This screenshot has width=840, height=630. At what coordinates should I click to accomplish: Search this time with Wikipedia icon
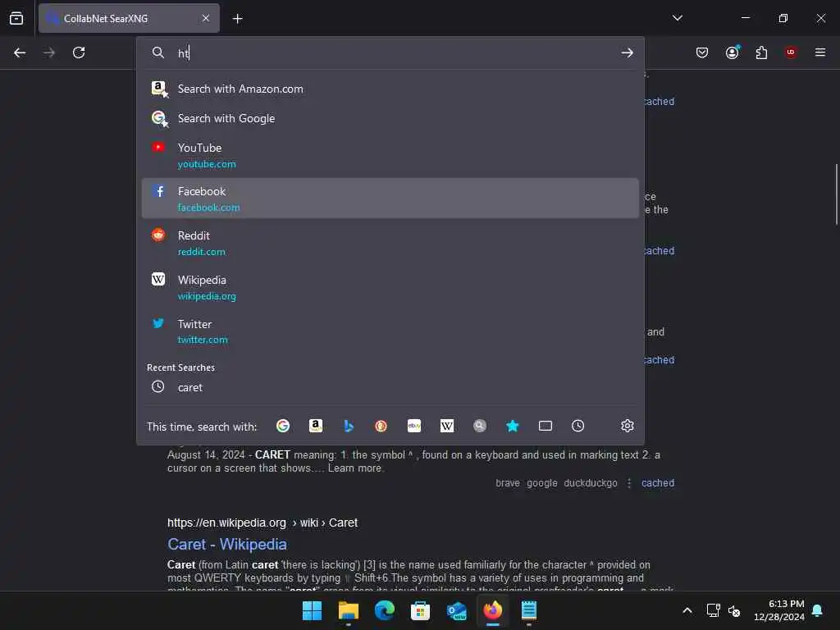pos(447,426)
